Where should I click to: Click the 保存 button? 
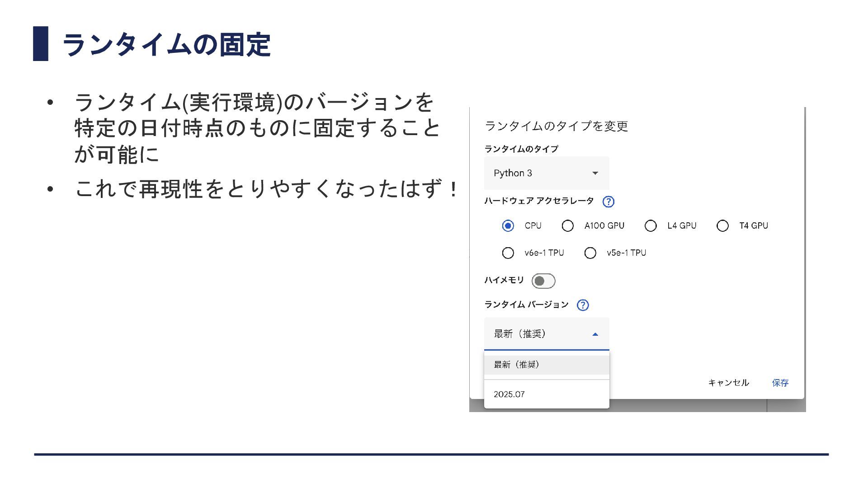(780, 383)
